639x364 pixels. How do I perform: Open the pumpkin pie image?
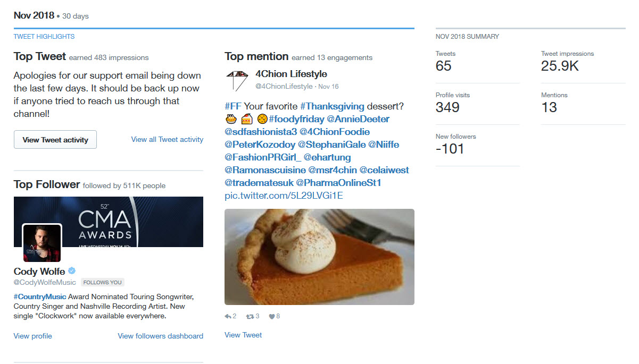319,257
